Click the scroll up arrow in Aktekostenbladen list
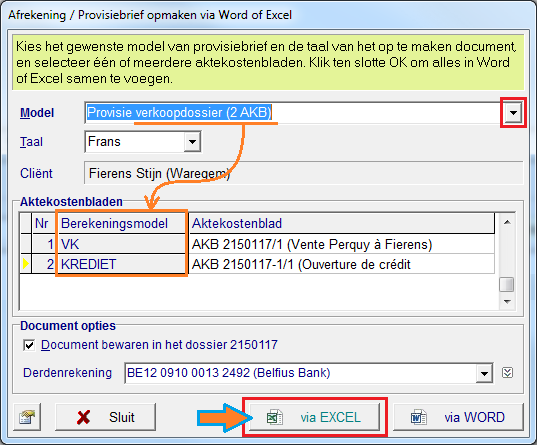539x446 pixels. (507, 222)
